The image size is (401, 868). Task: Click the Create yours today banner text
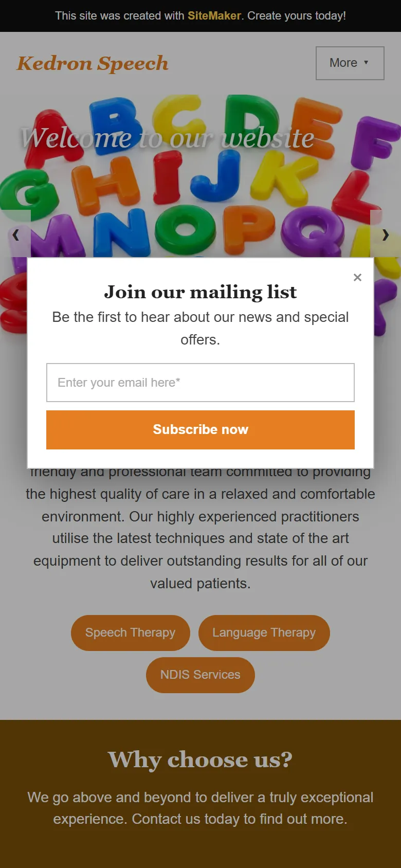pos(297,16)
